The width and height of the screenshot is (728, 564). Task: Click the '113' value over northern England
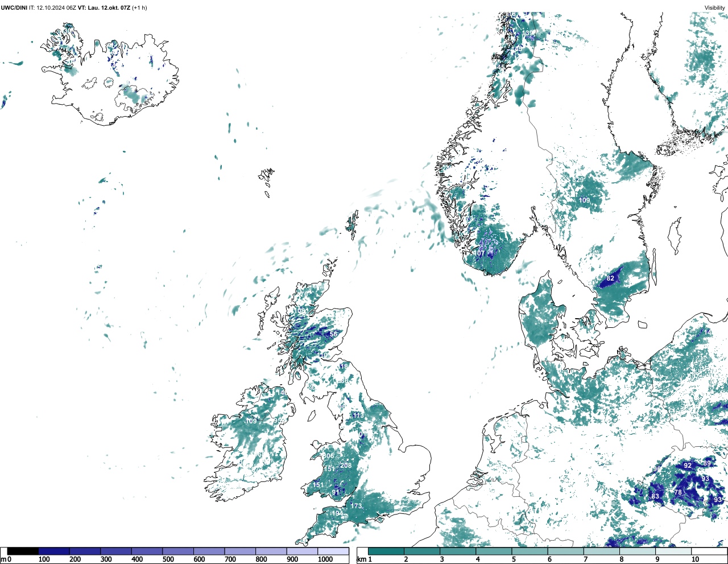(358, 415)
